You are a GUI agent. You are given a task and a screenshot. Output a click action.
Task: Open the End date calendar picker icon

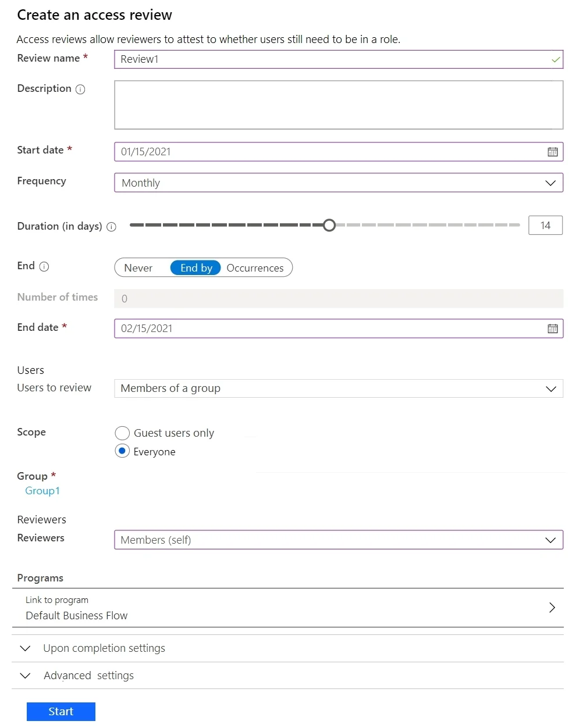pyautogui.click(x=552, y=329)
